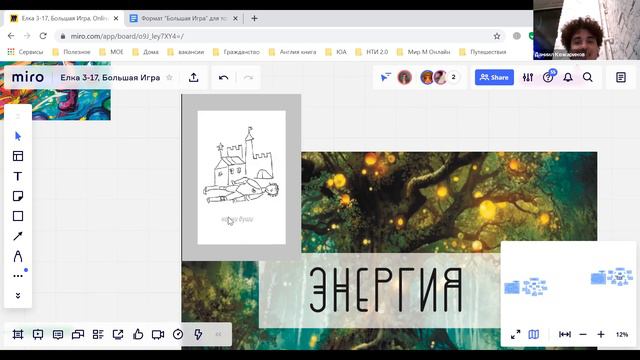This screenshot has height=360, width=640.
Task: Bookmark this page with star icon
Action: pos(497,36)
